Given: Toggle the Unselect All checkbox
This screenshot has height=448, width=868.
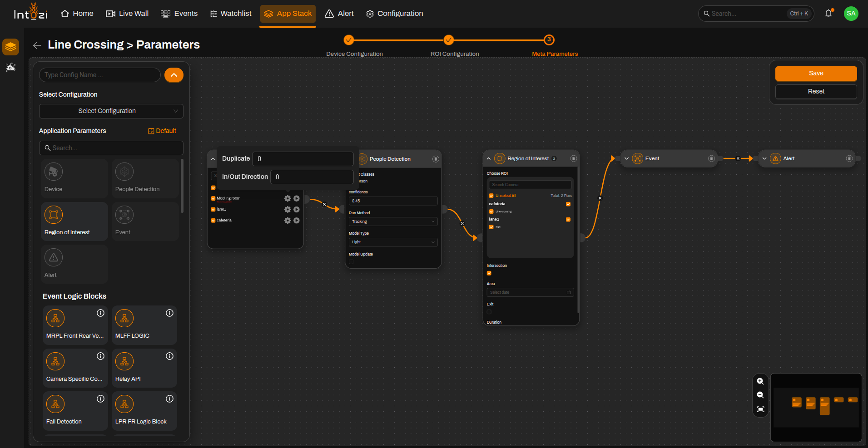Looking at the screenshot, I should click(x=491, y=196).
